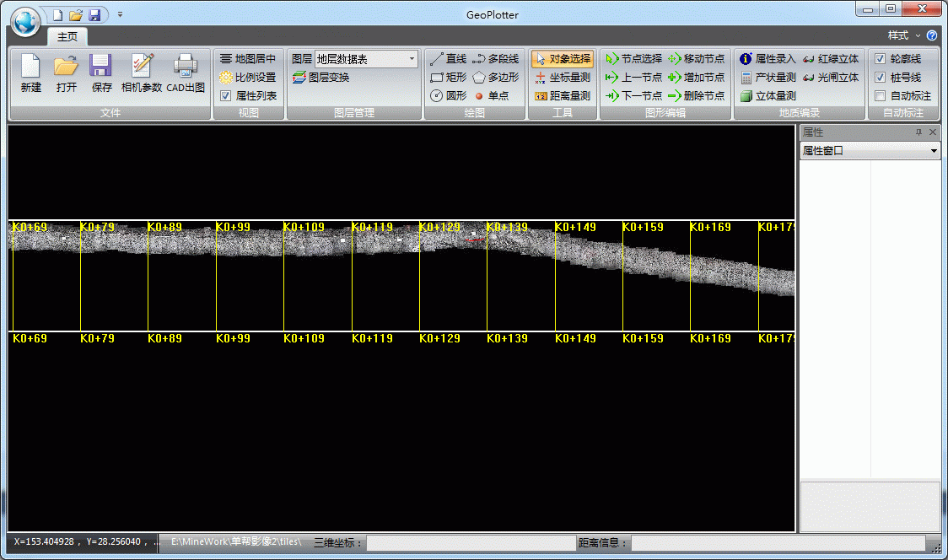The image size is (948, 560).
Task: Open 比例设置 scale settings
Action: tap(248, 78)
